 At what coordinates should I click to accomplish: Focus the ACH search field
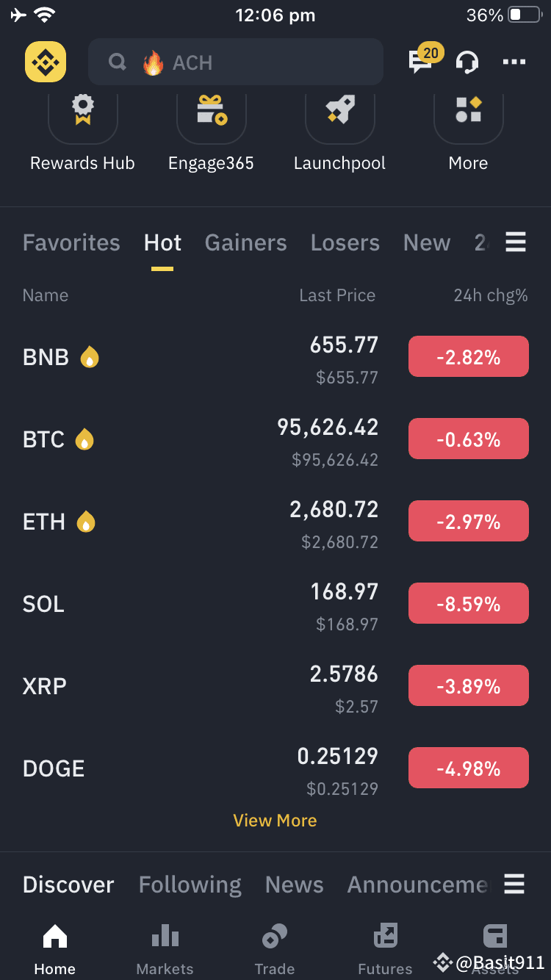pos(236,62)
